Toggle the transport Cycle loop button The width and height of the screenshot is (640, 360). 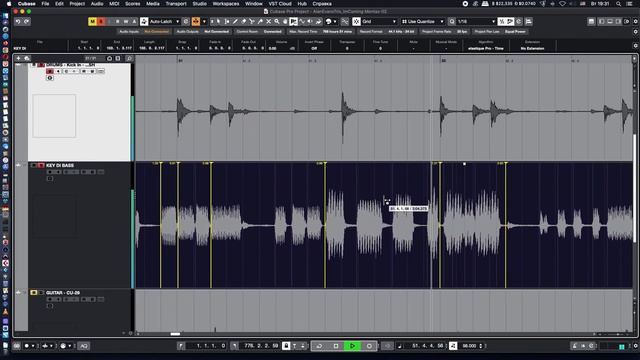pyautogui.click(x=319, y=346)
